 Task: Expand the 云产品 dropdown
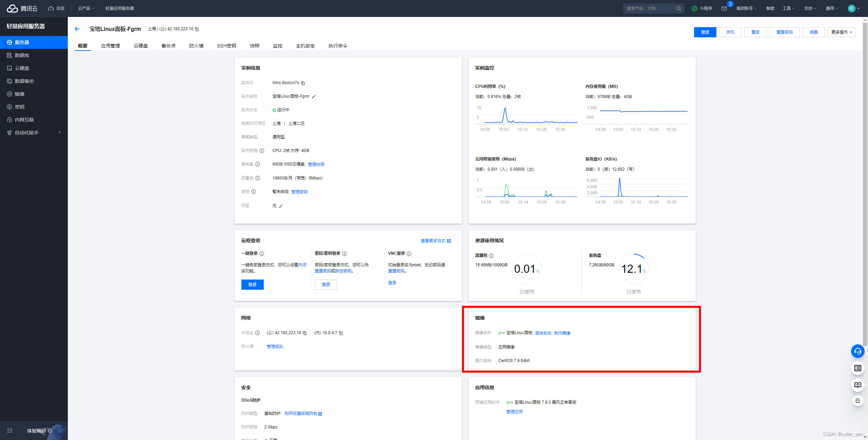(86, 8)
